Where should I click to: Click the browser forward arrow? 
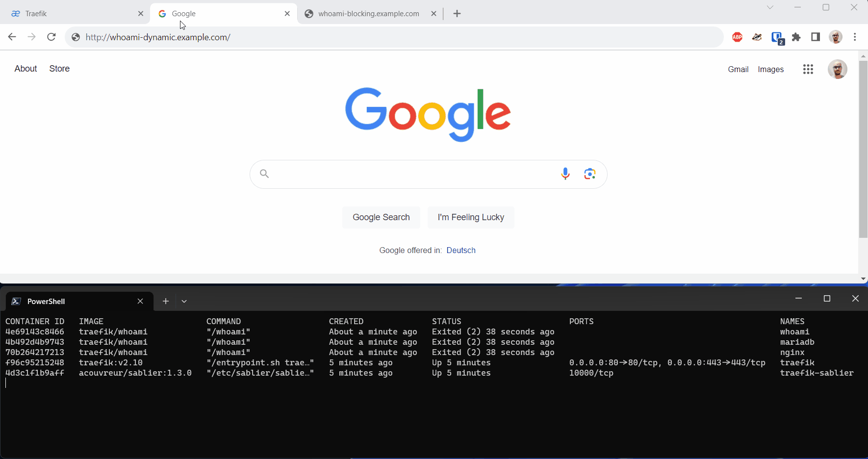click(x=32, y=37)
